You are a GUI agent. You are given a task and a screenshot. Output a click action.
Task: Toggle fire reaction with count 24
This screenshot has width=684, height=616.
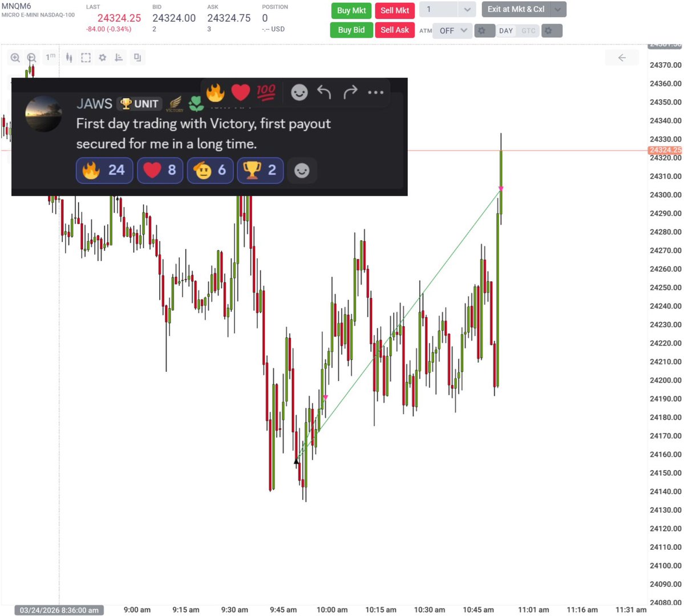pyautogui.click(x=104, y=170)
